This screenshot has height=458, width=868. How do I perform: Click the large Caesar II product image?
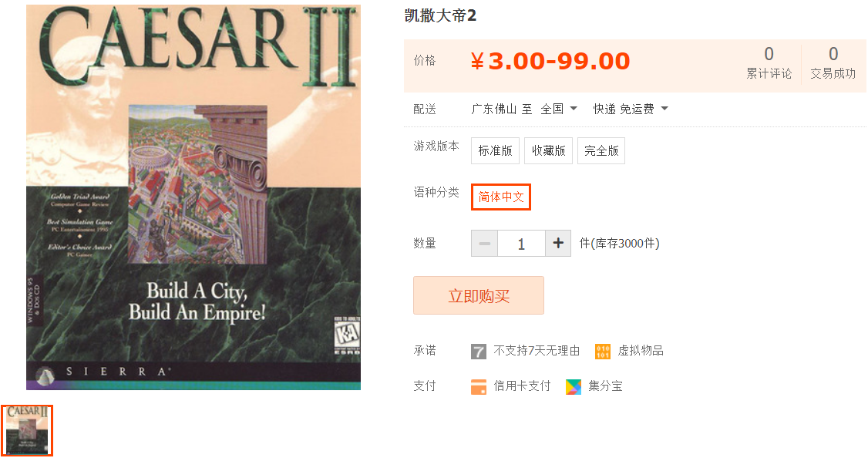[193, 197]
